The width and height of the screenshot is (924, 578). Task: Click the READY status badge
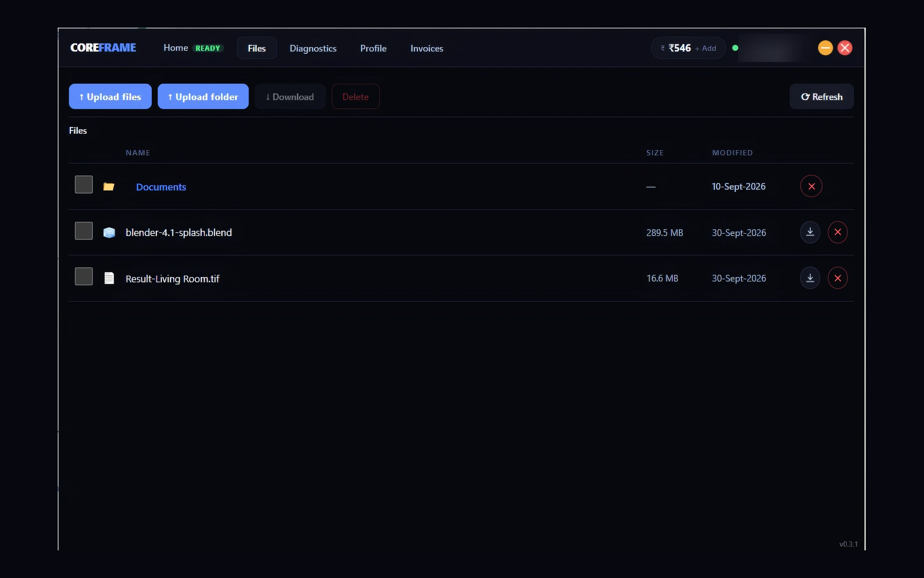click(207, 48)
